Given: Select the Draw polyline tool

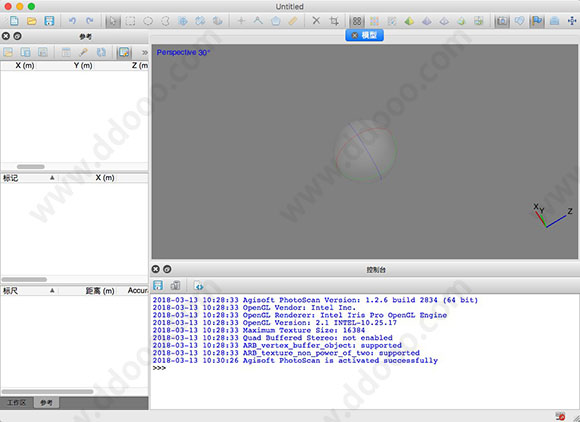Looking at the screenshot, I should coord(258,21).
